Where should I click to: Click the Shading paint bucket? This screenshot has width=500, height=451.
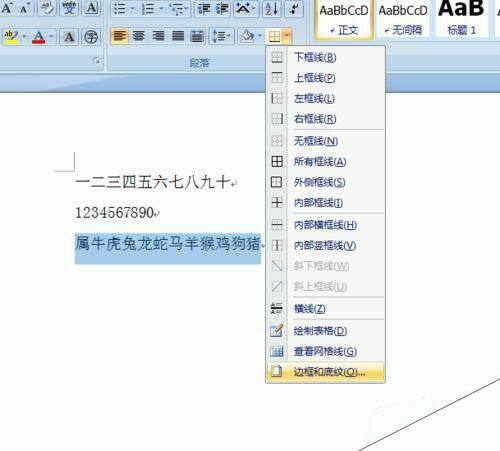[x=247, y=36]
